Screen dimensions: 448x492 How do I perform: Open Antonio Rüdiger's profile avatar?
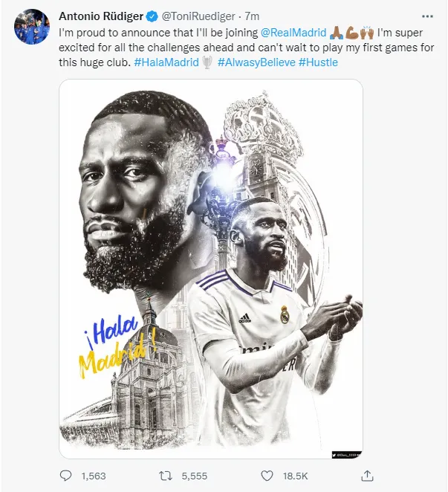coord(32,27)
